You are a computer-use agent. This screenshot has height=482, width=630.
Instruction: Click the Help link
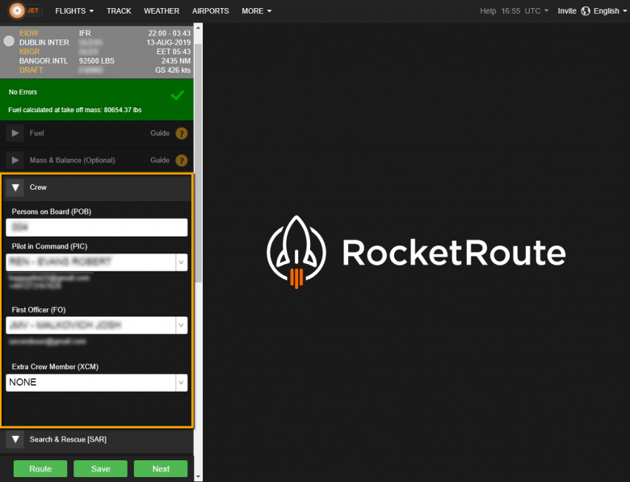pos(488,11)
